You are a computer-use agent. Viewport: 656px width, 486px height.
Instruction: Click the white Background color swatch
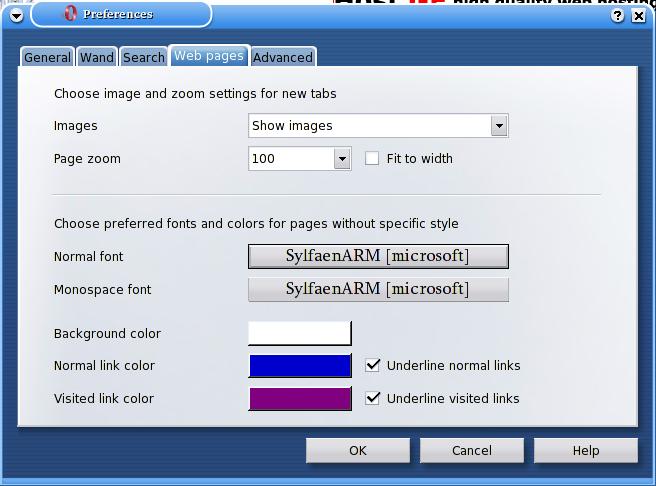coord(300,333)
